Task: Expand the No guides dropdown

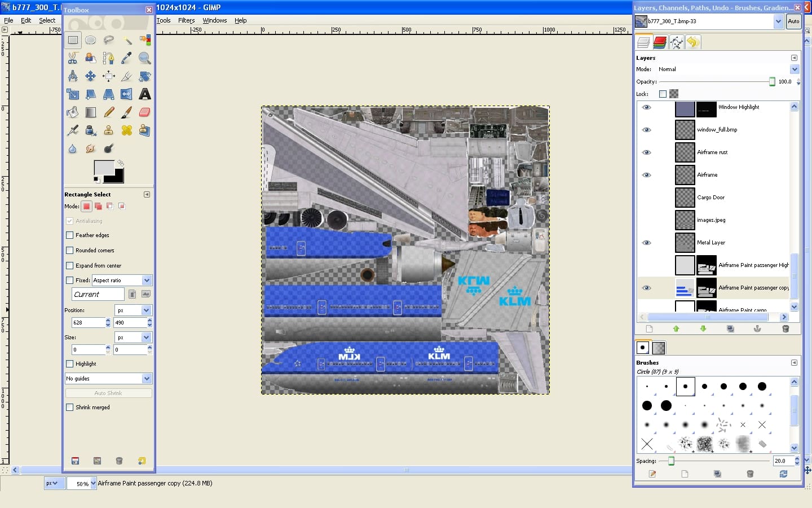Action: pos(108,379)
